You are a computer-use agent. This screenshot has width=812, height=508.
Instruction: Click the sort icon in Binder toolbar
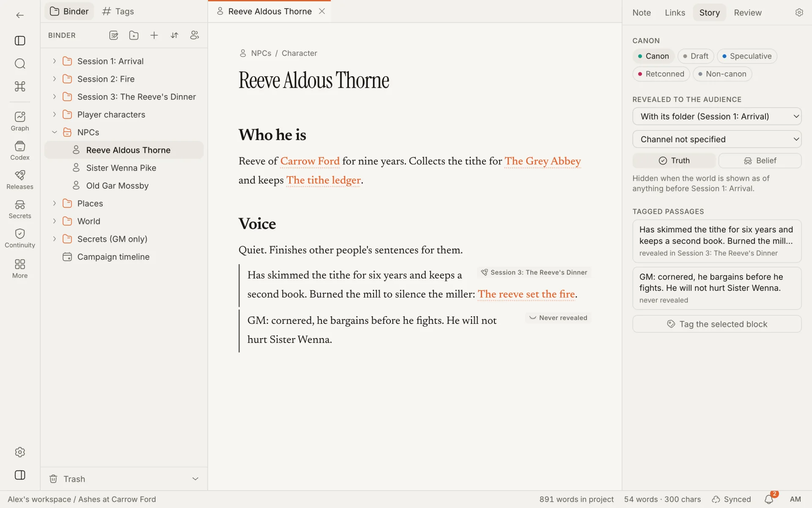174,36
